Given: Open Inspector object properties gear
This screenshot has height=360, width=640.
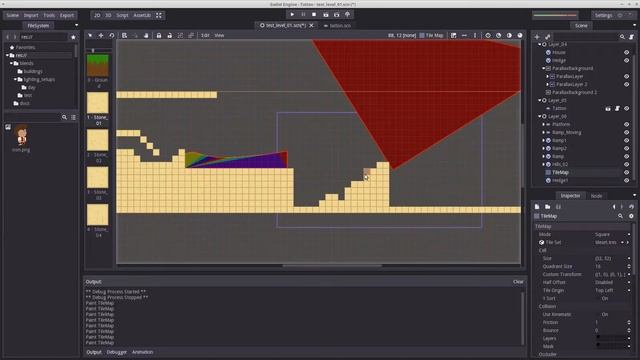Looking at the screenshot, I should point(631,216).
